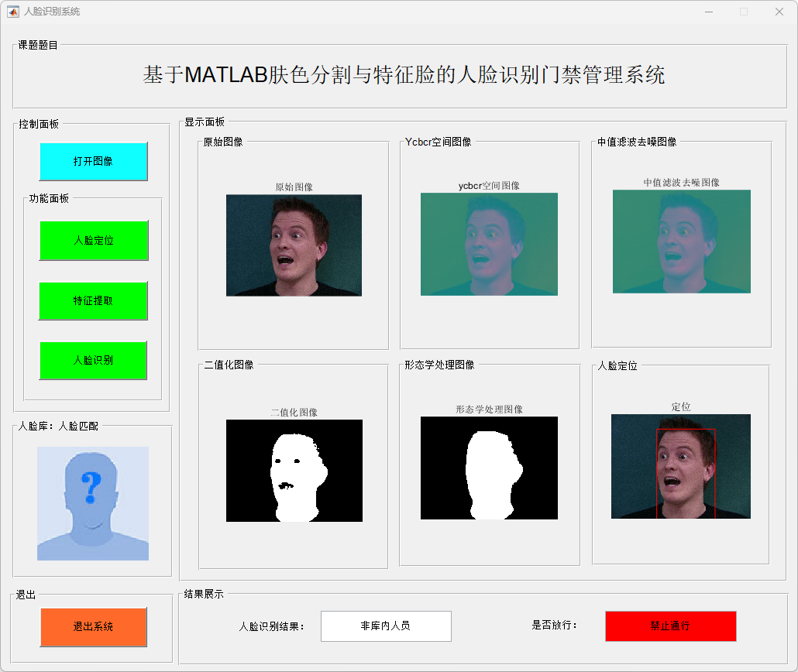
Task: Select the 非库内人员 result field
Action: [386, 626]
